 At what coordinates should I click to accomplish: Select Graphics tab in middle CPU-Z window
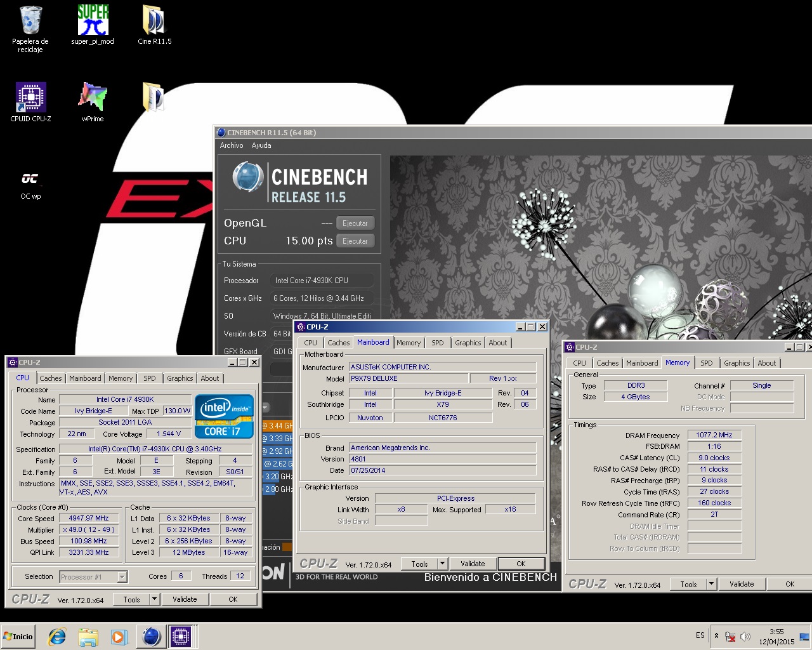pos(468,343)
